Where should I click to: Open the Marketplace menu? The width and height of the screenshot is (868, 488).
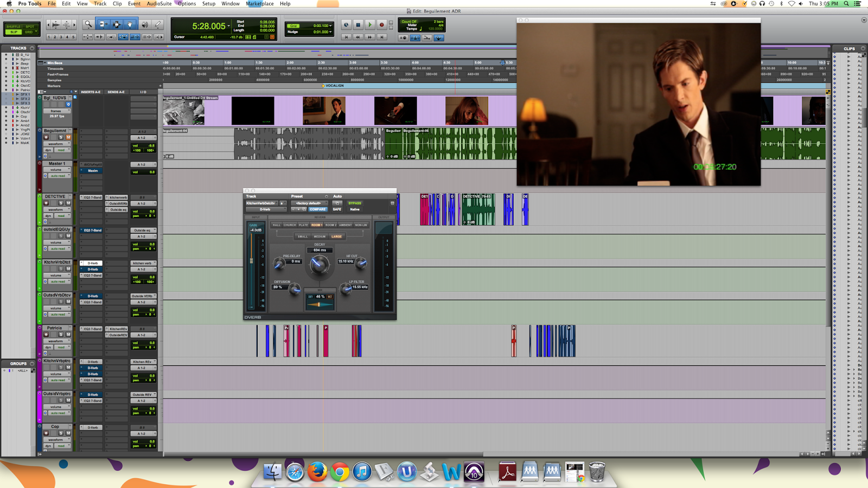260,4
